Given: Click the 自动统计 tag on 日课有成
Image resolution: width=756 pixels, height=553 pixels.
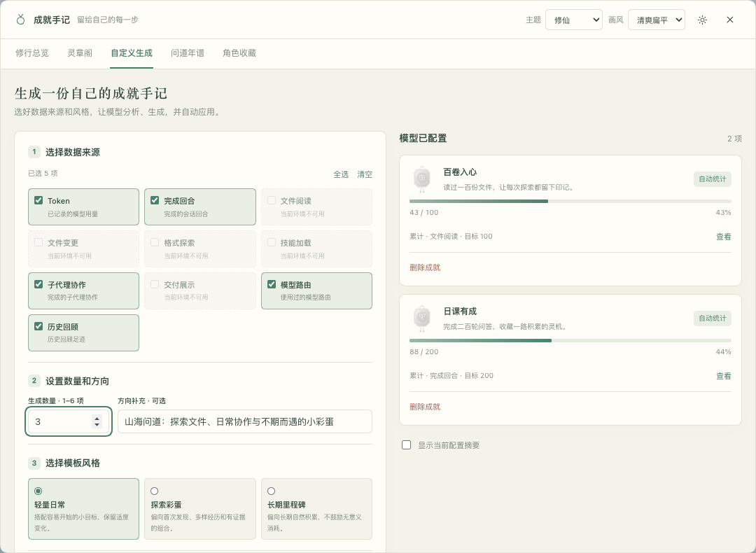Looking at the screenshot, I should pos(713,318).
